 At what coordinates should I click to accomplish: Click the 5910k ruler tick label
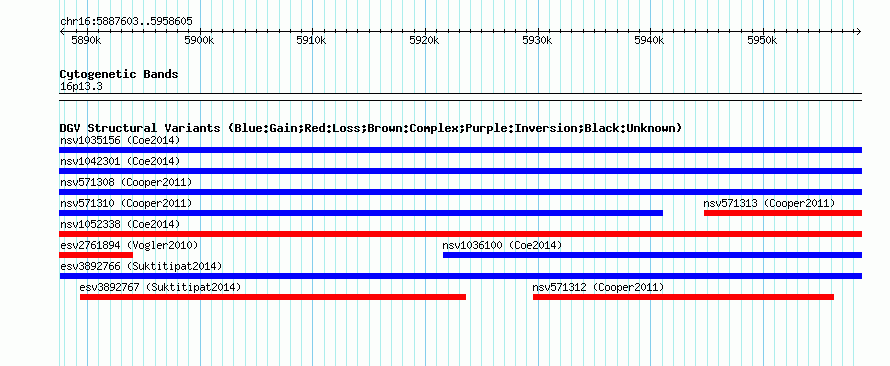point(312,41)
